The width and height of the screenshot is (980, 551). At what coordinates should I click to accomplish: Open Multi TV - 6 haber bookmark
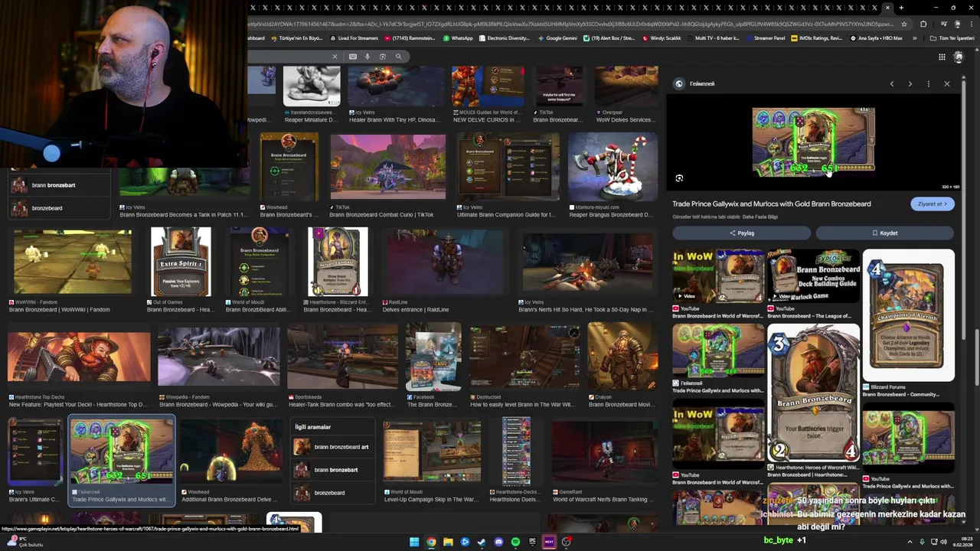point(713,38)
